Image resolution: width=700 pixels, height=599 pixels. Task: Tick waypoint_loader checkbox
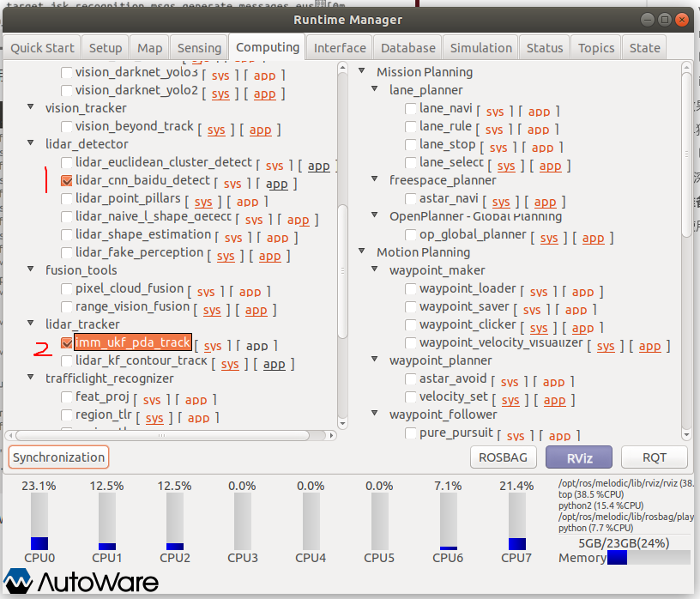[410, 288]
